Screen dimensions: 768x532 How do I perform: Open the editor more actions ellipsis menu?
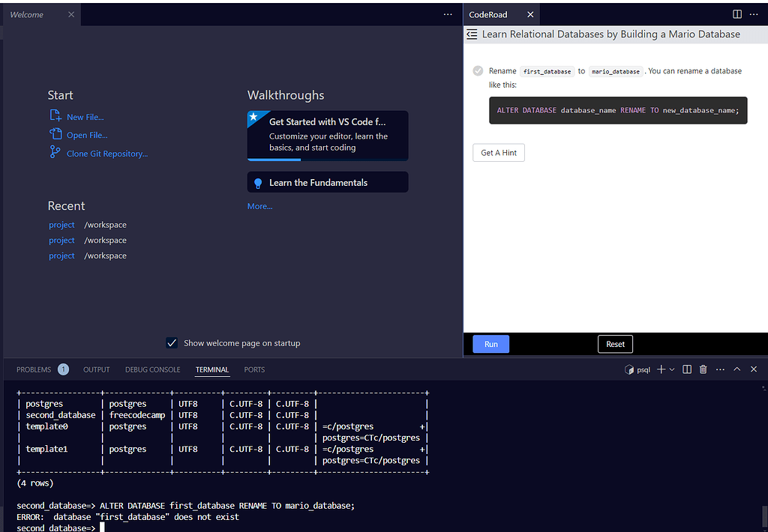754,13
